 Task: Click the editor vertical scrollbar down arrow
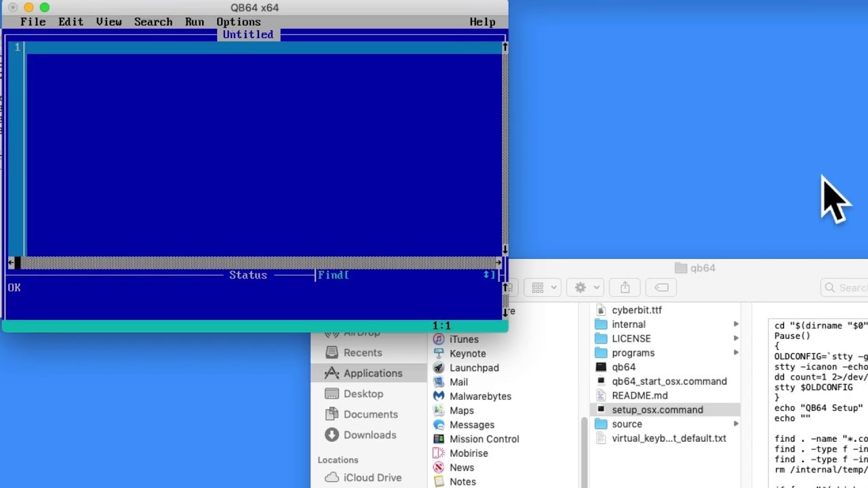tap(505, 250)
